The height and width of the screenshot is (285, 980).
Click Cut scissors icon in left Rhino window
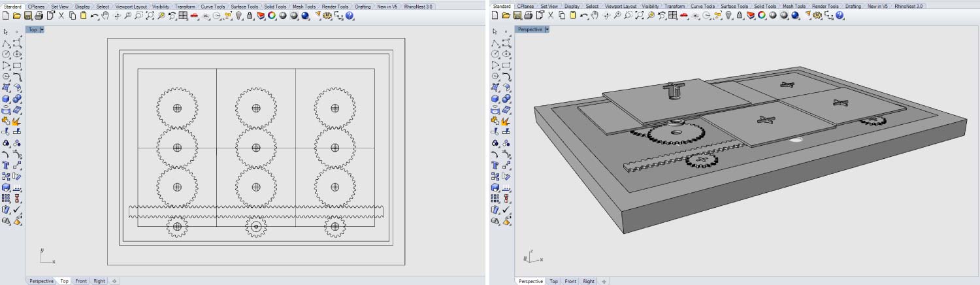tap(61, 16)
